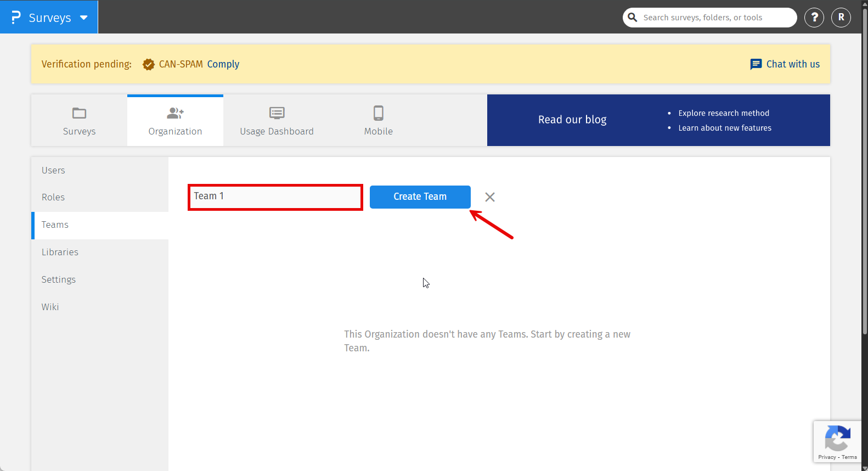Screen dimensions: 868x471
Task: Open Users in the sidebar
Action: coord(100,170)
